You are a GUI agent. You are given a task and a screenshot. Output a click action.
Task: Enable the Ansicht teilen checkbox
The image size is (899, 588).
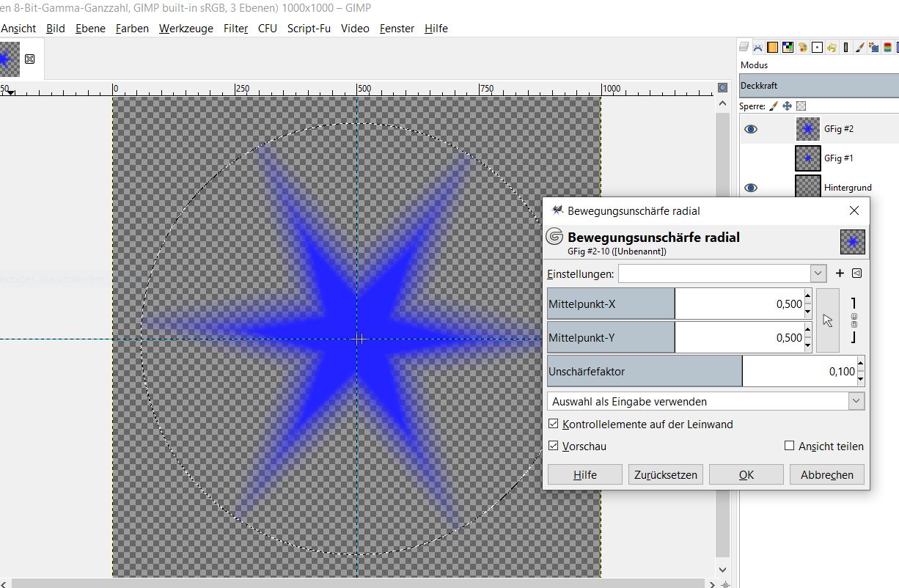click(789, 446)
